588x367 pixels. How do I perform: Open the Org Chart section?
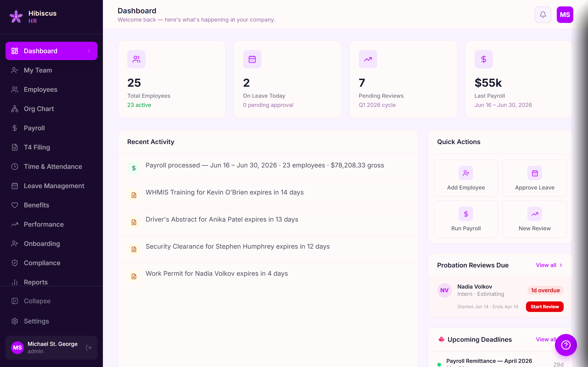39,109
